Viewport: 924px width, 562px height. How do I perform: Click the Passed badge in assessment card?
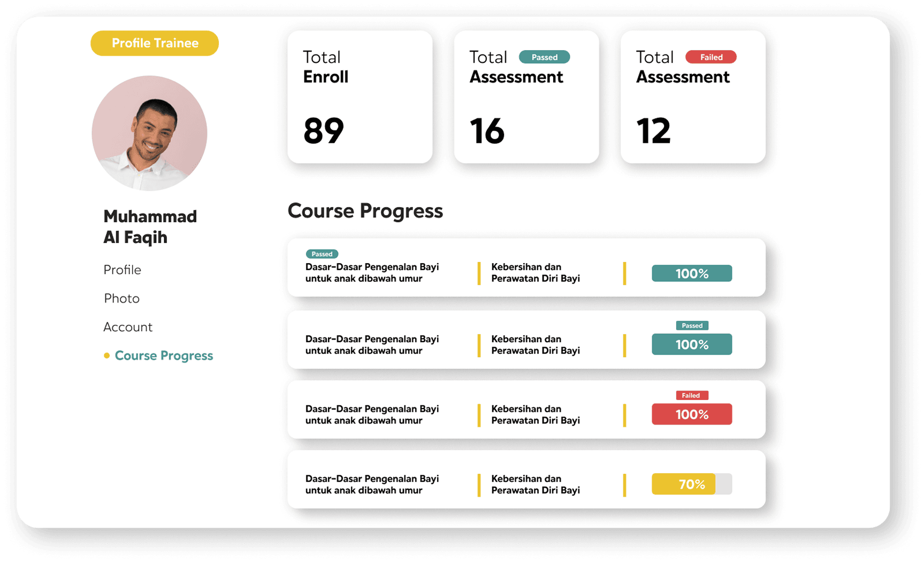tap(544, 57)
